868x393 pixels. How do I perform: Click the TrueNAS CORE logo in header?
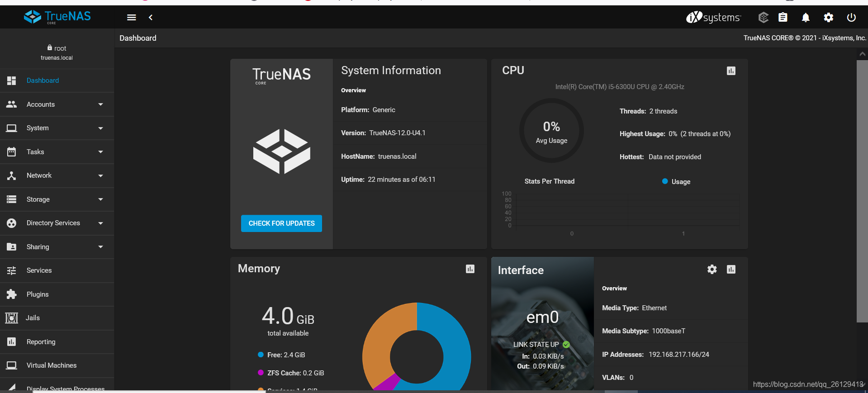click(x=57, y=17)
